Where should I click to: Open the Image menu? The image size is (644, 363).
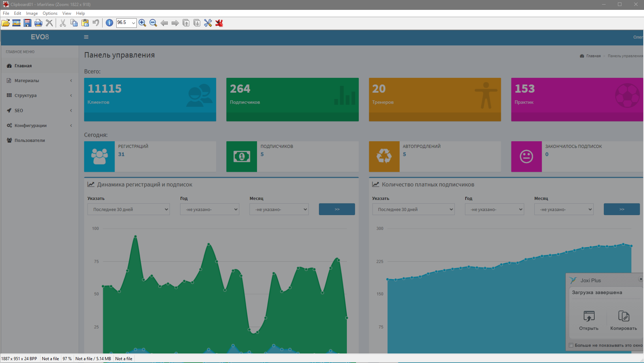(32, 13)
